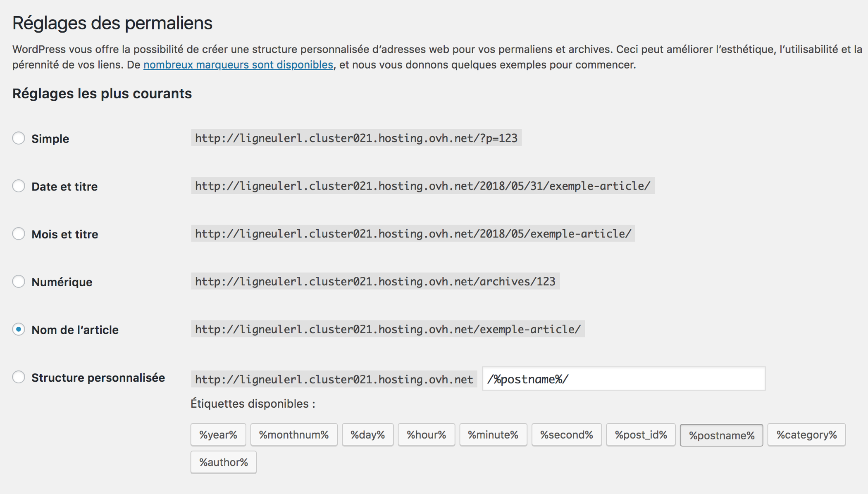Add the %year% tag
Viewport: 868px width, 494px height.
point(218,435)
